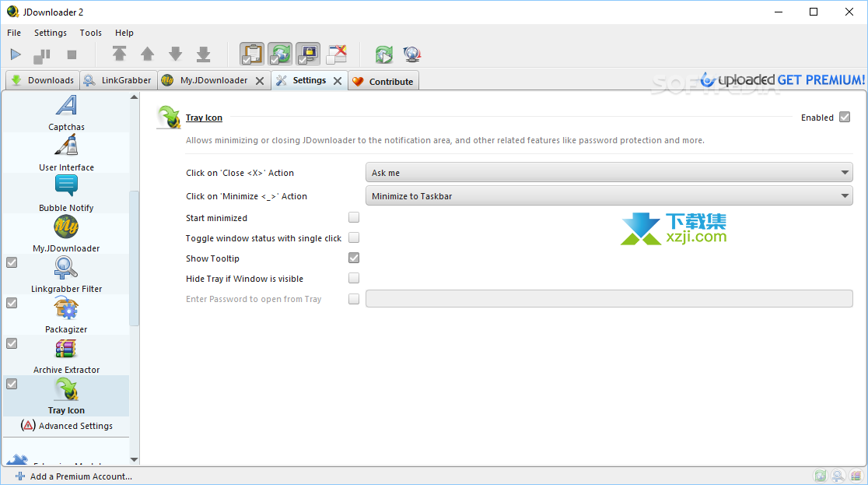Open Bubble Notify settings section
The width and height of the screenshot is (868, 485).
click(x=66, y=193)
